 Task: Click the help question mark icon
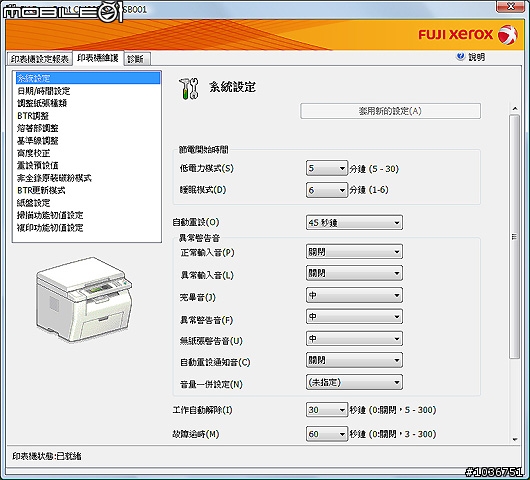coord(460,56)
